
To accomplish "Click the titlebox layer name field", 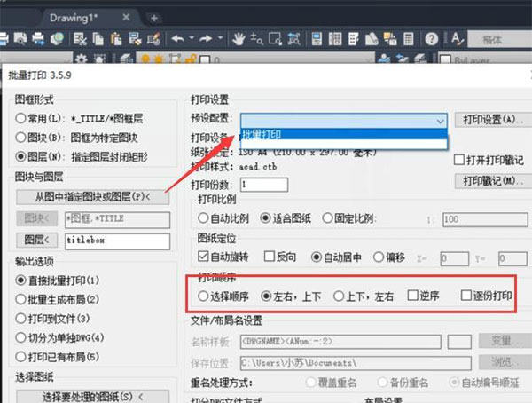I will pyautogui.click(x=117, y=241).
